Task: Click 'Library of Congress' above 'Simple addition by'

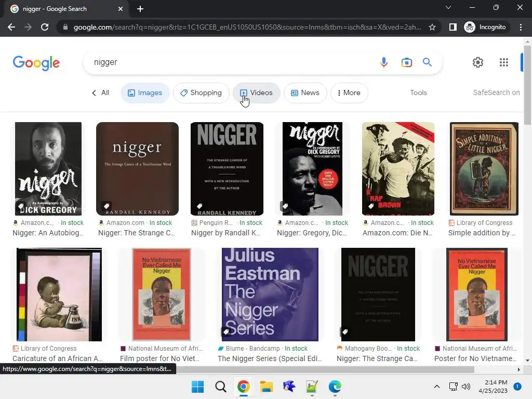Action: [481, 223]
